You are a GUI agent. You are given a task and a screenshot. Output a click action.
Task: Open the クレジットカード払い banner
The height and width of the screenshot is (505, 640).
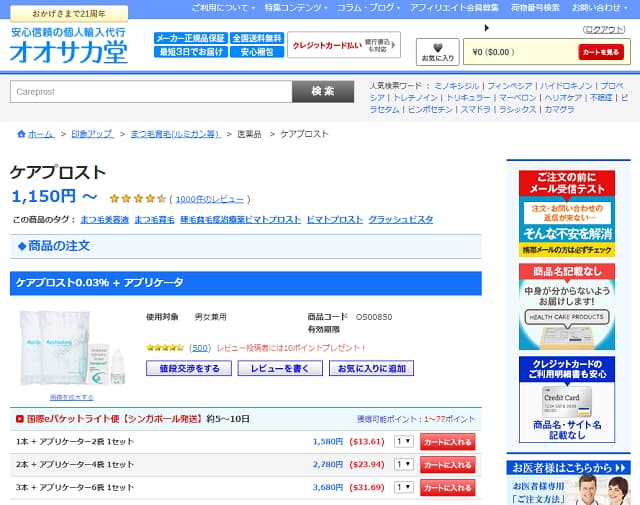tap(344, 45)
